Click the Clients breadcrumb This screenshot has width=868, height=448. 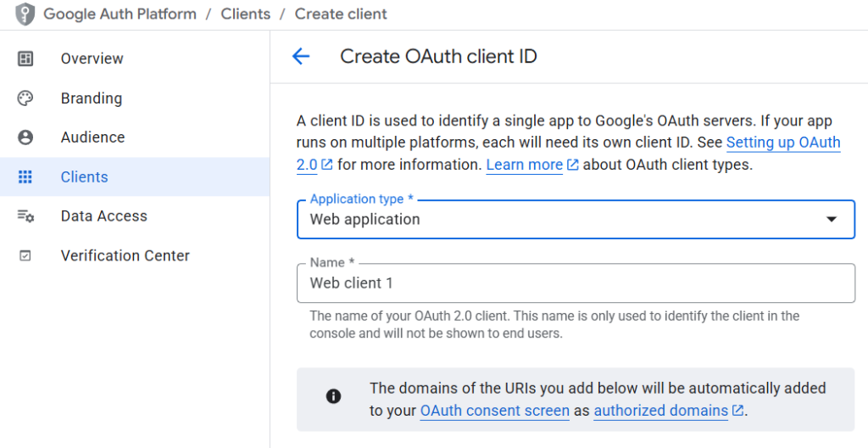[245, 14]
